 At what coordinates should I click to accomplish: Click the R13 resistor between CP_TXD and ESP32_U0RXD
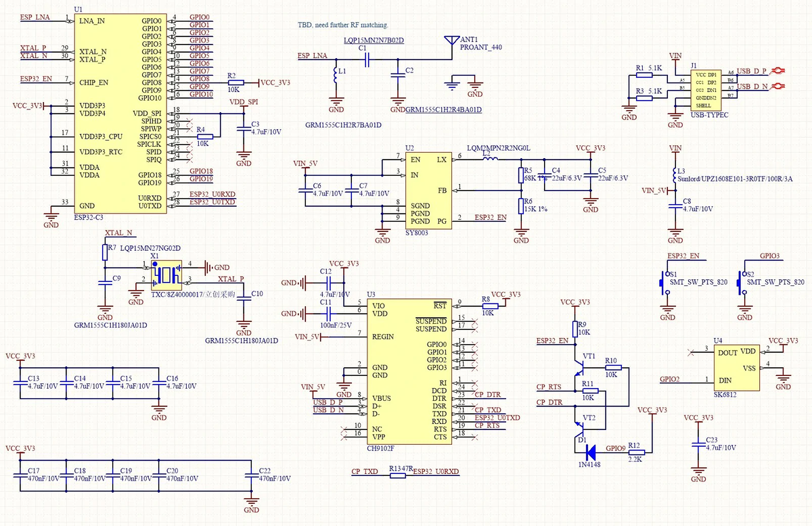click(x=398, y=475)
